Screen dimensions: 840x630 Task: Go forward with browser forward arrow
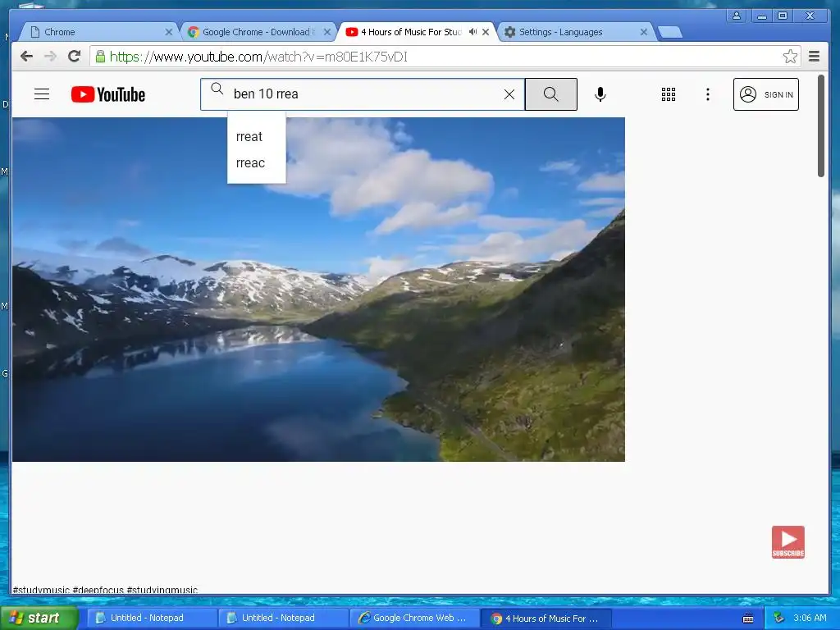[50, 57]
